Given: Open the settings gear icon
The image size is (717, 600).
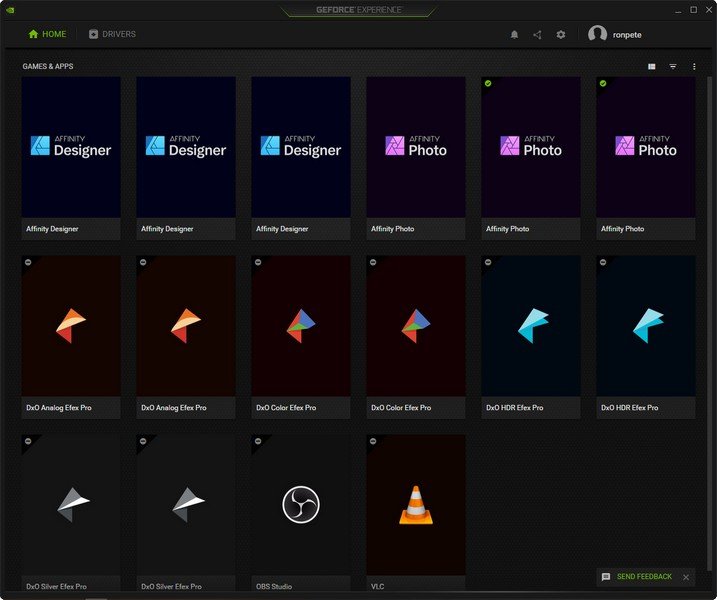Looking at the screenshot, I should coord(561,35).
